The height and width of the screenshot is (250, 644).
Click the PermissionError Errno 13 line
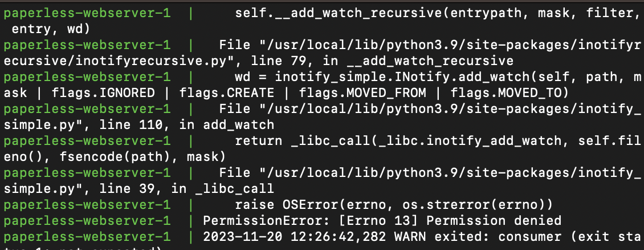[x=382, y=221]
